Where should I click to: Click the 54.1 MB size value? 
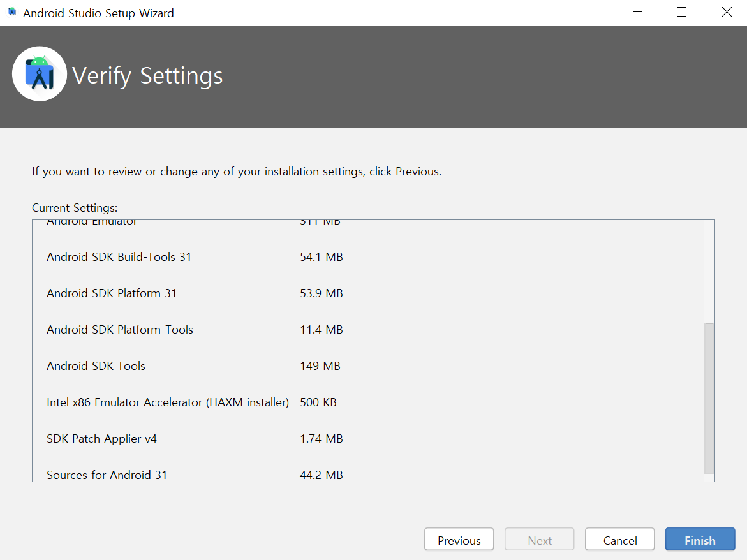322,257
